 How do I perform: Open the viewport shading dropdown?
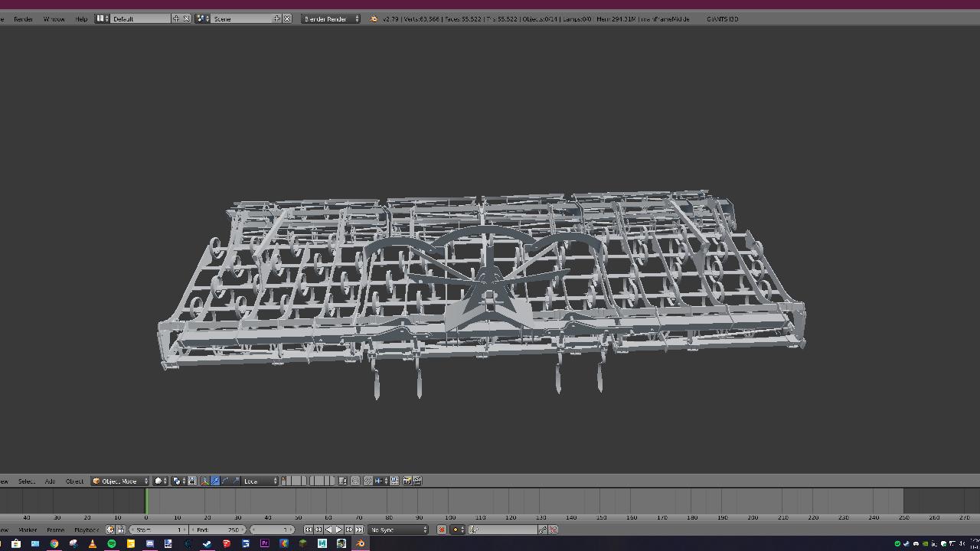[160, 481]
